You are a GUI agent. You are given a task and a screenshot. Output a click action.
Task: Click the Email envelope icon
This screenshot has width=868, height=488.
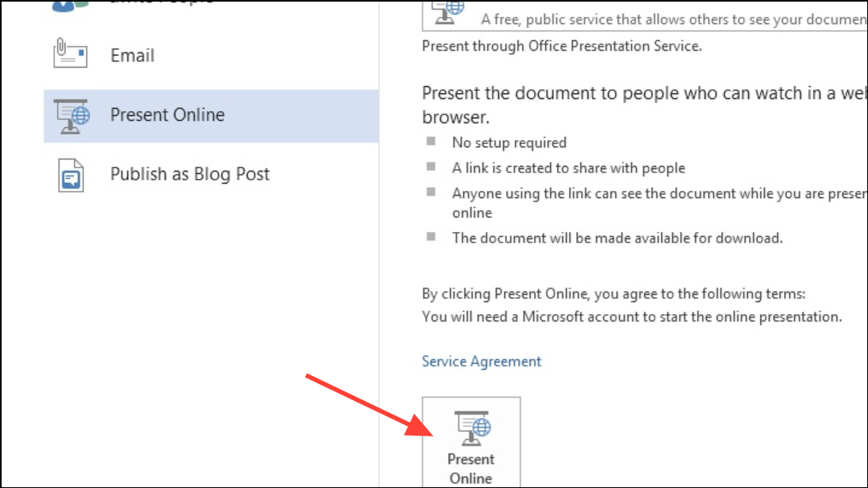coord(70,55)
